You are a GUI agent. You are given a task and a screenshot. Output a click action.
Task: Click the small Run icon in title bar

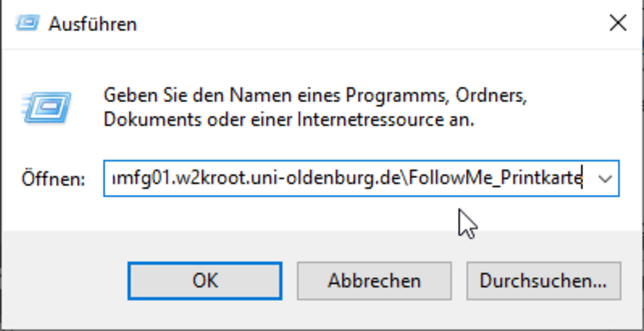coord(27,24)
